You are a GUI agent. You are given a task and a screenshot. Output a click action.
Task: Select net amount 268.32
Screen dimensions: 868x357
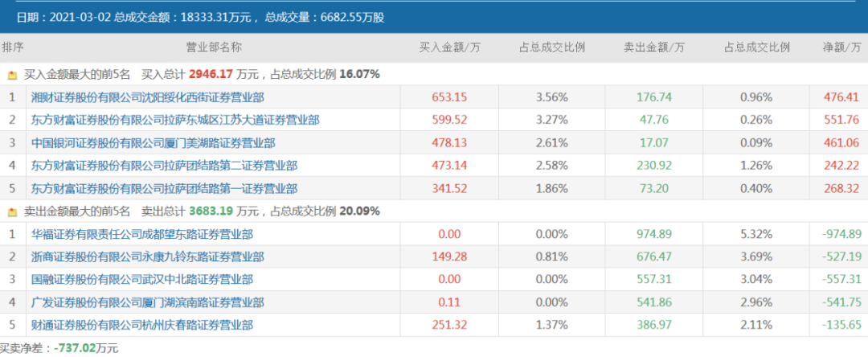coord(842,189)
